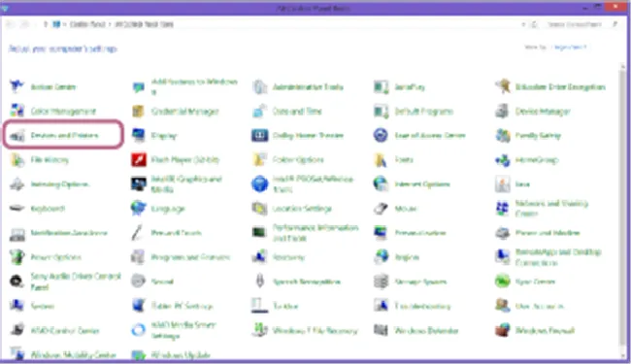Click the Programs and Features link
The image size is (631, 364).
[x=190, y=257]
